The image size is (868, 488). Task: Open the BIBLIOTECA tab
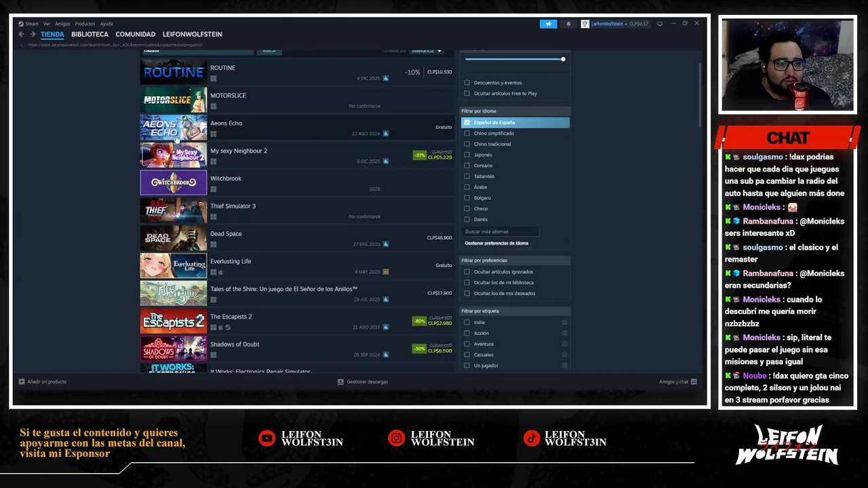point(90,34)
